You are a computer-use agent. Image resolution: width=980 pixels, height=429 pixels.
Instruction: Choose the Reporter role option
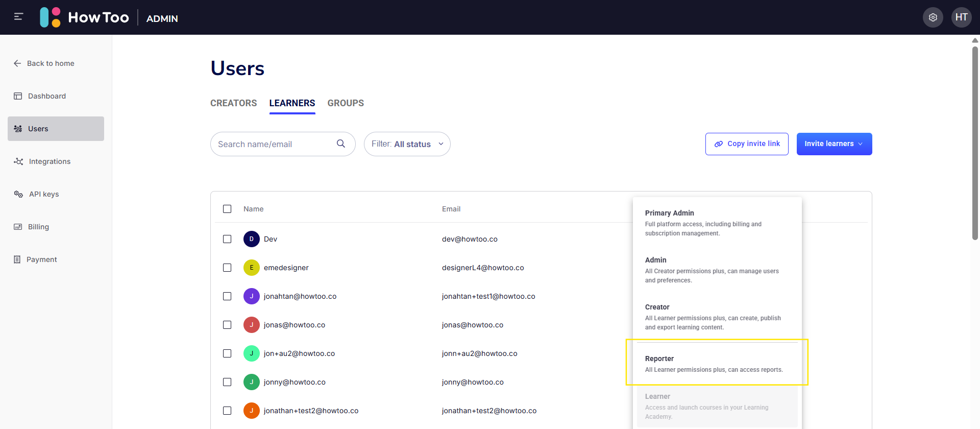click(717, 364)
